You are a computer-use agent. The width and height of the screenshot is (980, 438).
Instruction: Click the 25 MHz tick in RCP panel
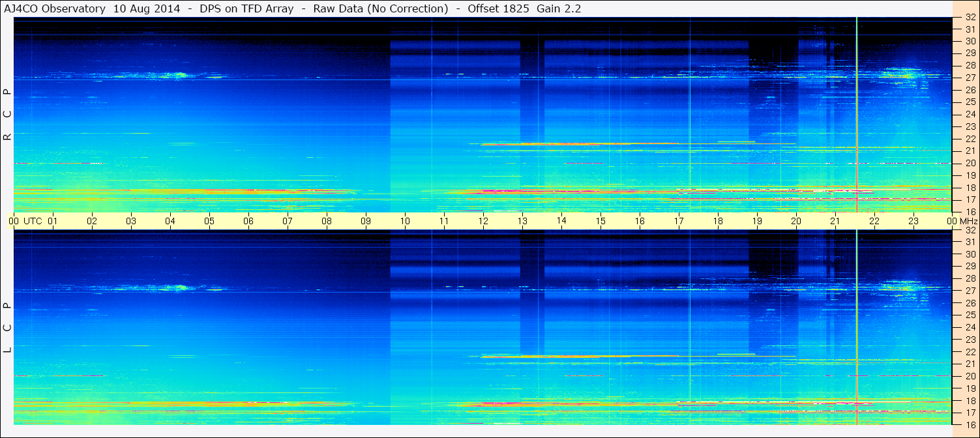tap(970, 102)
